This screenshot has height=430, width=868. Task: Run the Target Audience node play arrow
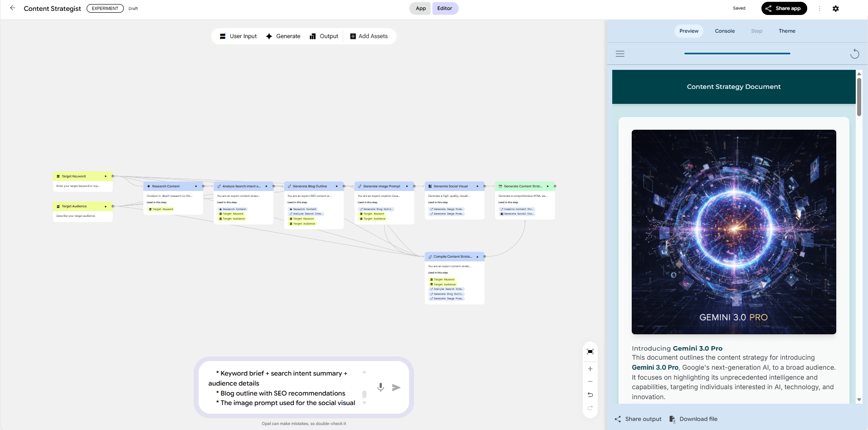pyautogui.click(x=106, y=206)
